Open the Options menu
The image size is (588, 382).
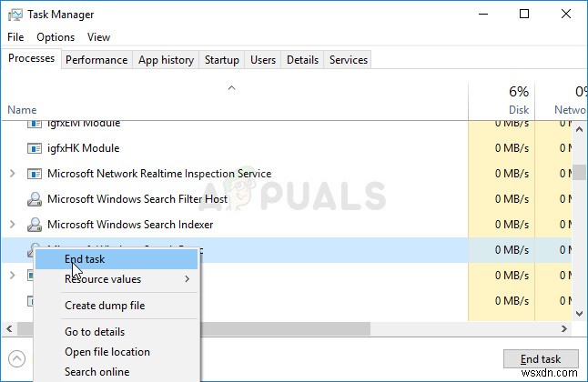tap(56, 37)
